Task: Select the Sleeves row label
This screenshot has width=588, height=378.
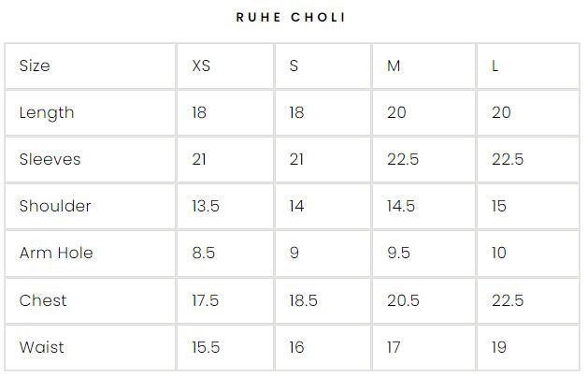Action: 50,159
